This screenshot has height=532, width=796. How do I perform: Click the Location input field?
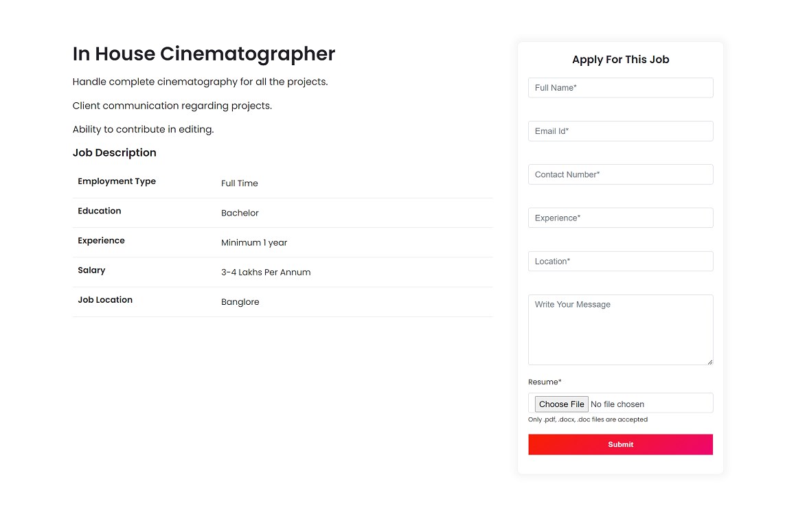coord(620,261)
